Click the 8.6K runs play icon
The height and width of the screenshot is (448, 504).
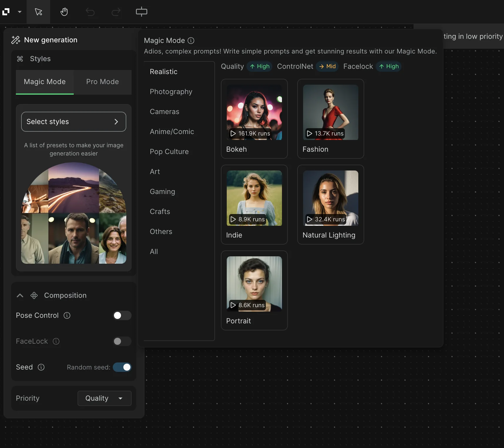pyautogui.click(x=233, y=305)
